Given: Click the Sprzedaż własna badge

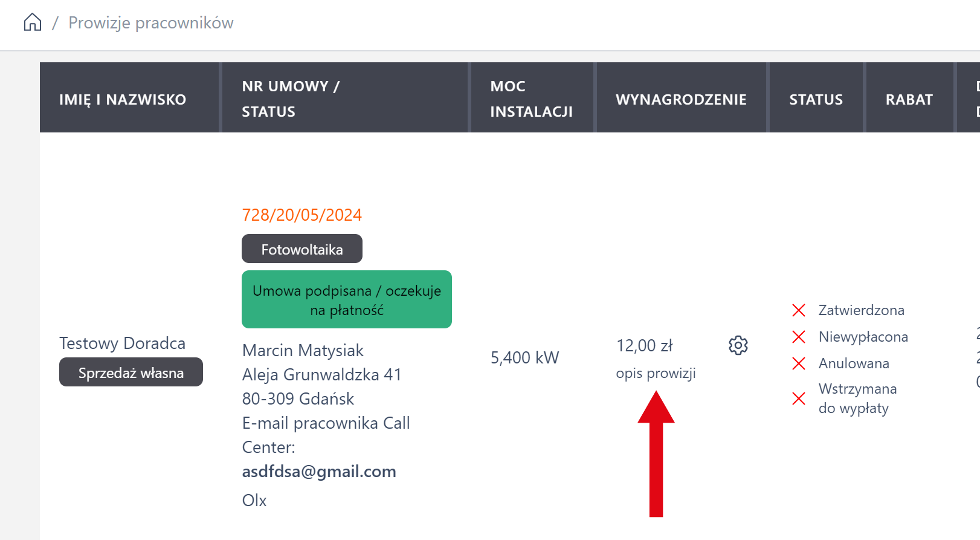Looking at the screenshot, I should point(131,372).
